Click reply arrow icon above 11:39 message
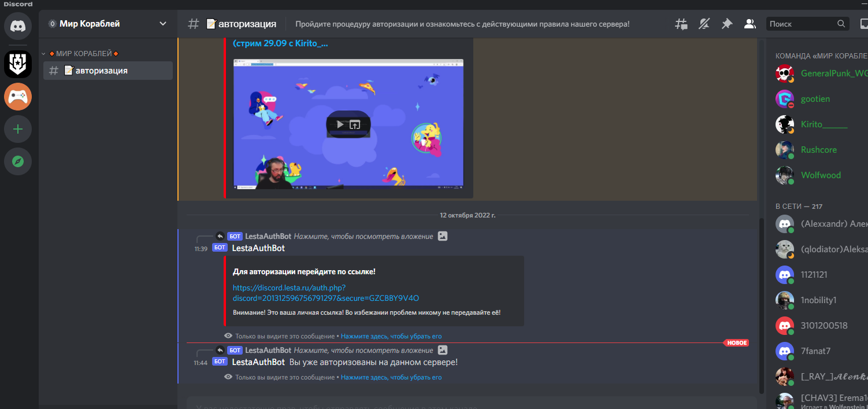Image resolution: width=868 pixels, height=409 pixels. tap(220, 236)
